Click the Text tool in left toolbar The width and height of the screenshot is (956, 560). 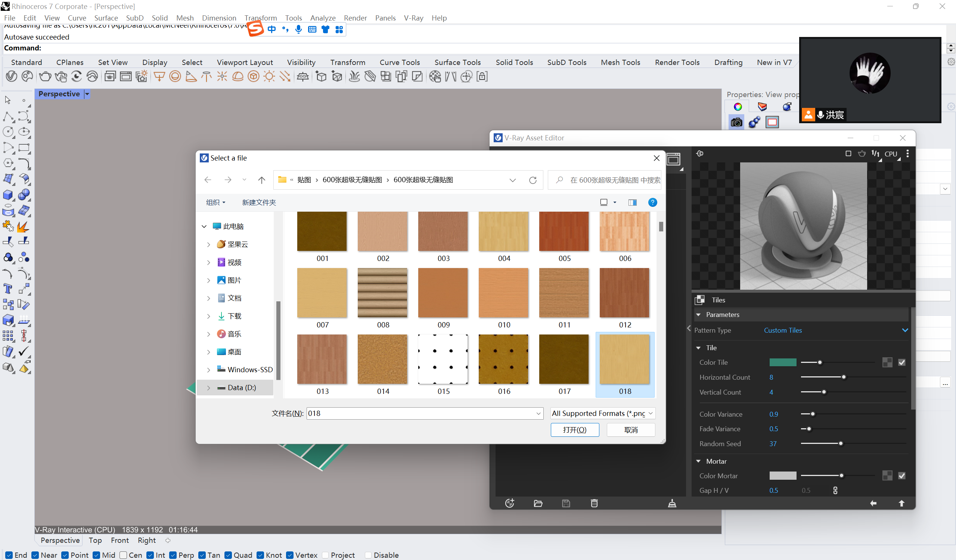click(x=8, y=289)
